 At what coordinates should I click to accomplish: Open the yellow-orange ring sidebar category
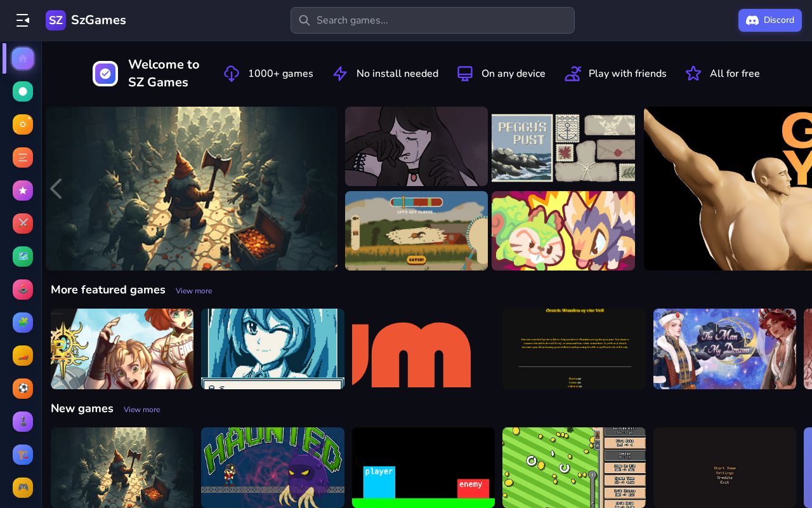pos(23,124)
